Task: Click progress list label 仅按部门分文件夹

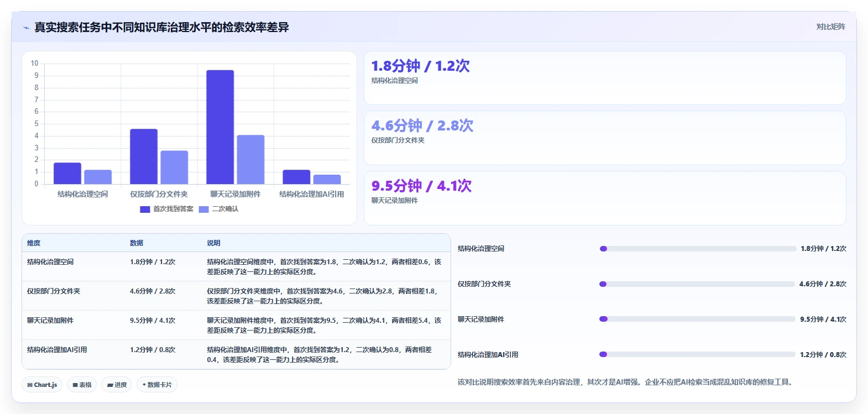Action: [484, 284]
